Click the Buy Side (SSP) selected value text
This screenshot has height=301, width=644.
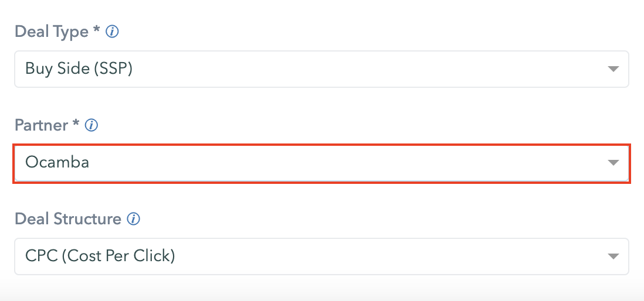pyautogui.click(x=79, y=69)
